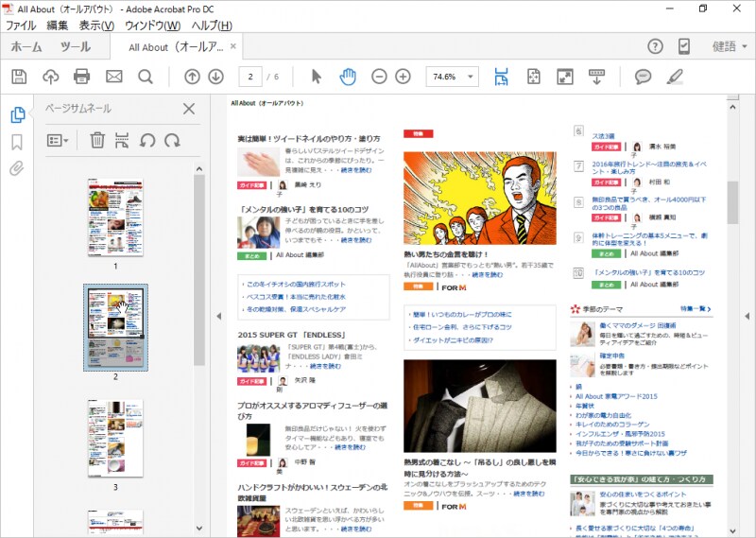Close the All About document tab
The height and width of the screenshot is (538, 756).
point(232,46)
